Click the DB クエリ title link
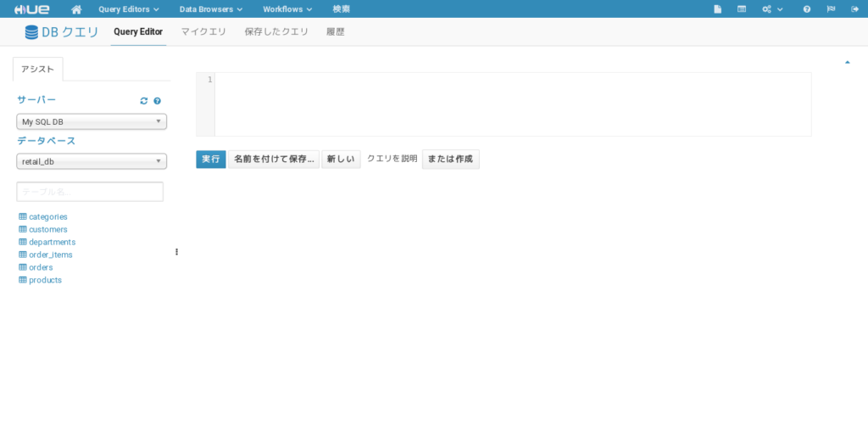The width and height of the screenshot is (868, 448). coord(70,32)
